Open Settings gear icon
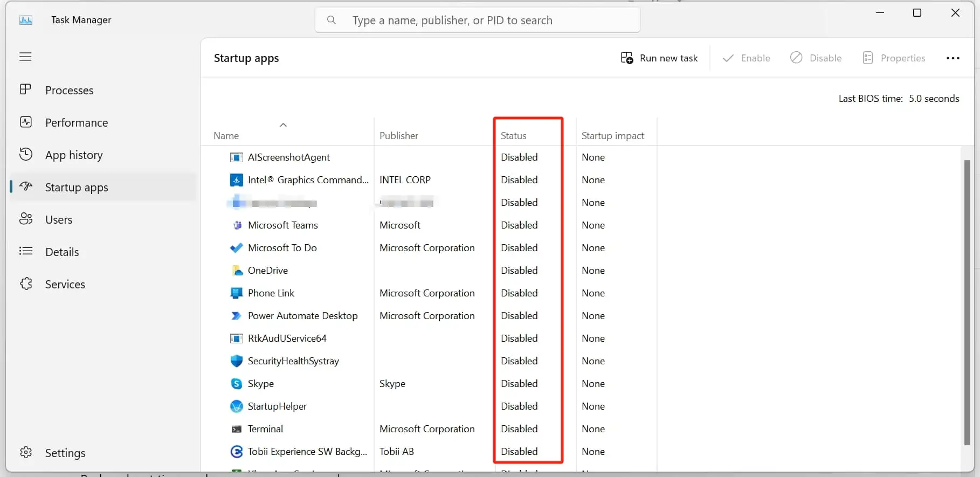The height and width of the screenshot is (477, 980). click(x=25, y=452)
